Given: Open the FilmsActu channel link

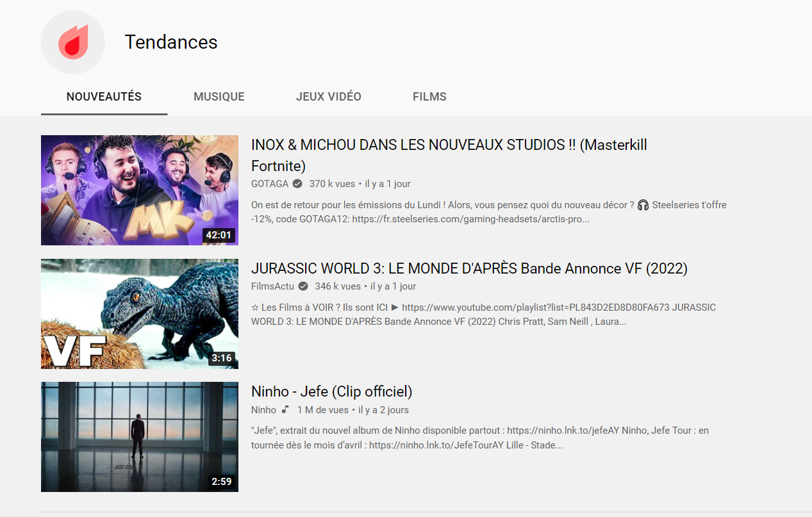Looking at the screenshot, I should 272,286.
